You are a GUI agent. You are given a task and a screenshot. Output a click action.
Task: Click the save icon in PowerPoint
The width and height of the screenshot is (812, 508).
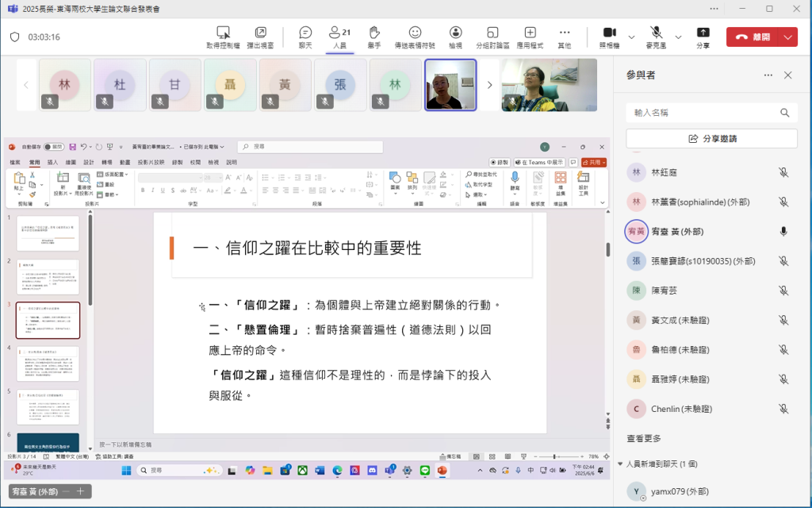click(x=72, y=147)
